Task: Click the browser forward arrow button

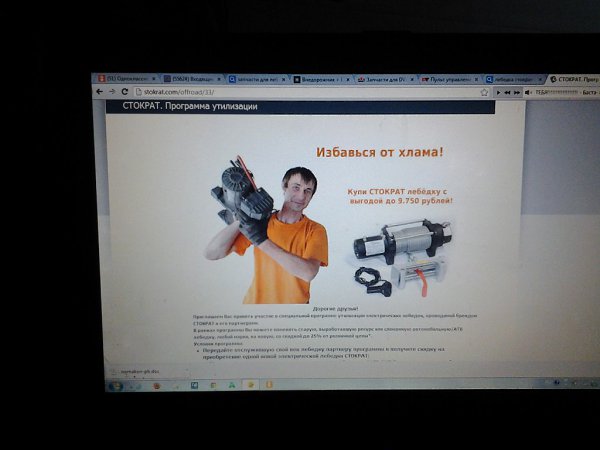Action: point(109,91)
